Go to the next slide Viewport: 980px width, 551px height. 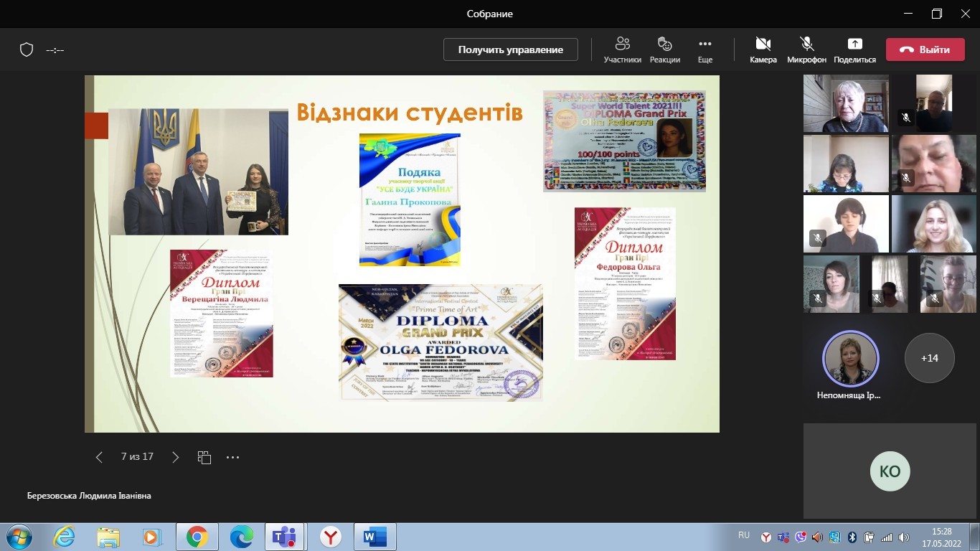click(176, 457)
